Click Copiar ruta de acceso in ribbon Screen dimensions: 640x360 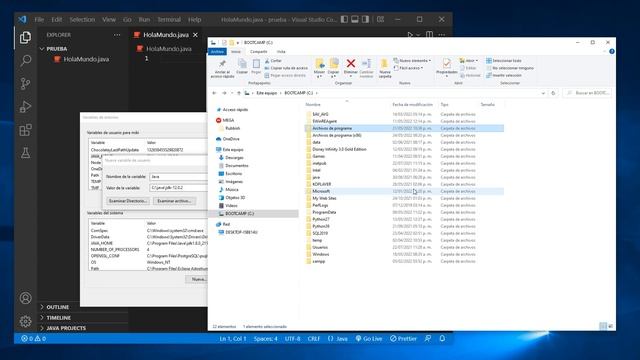coord(286,68)
